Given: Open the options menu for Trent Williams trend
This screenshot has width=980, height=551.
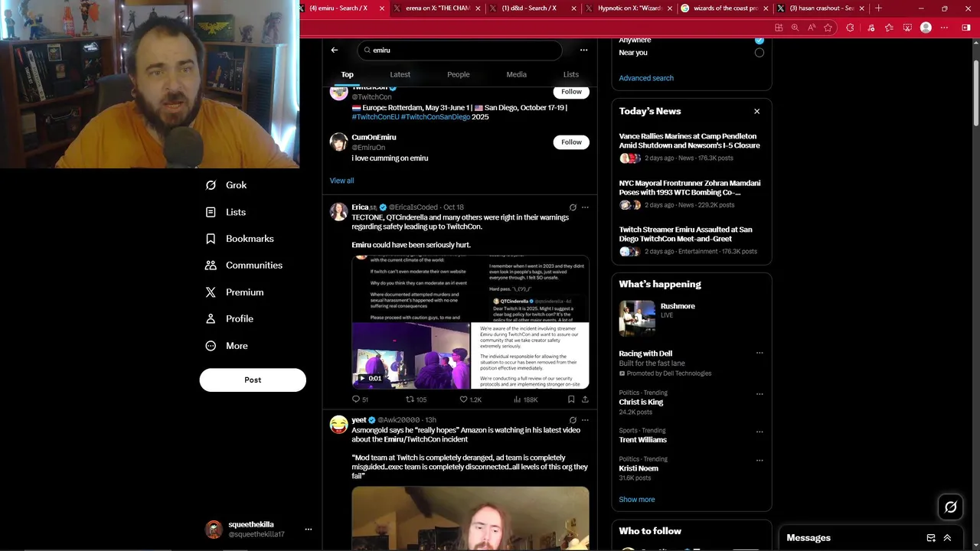Looking at the screenshot, I should click(759, 432).
